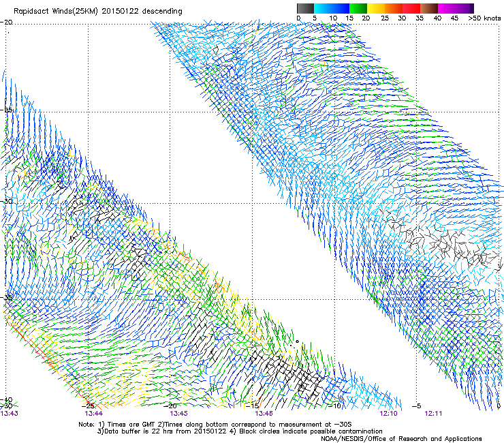Click the '13:43' pass time label

9,414
